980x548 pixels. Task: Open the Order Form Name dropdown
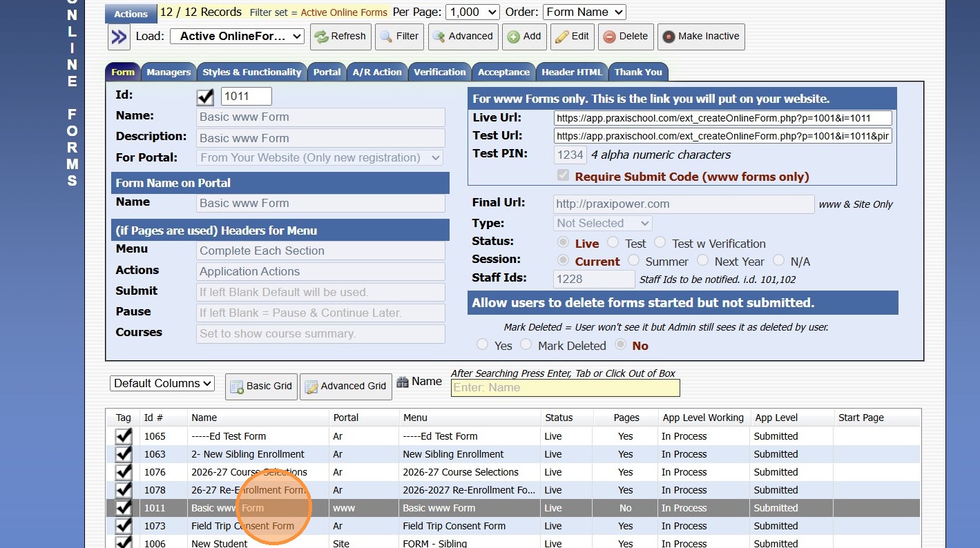[x=584, y=12]
